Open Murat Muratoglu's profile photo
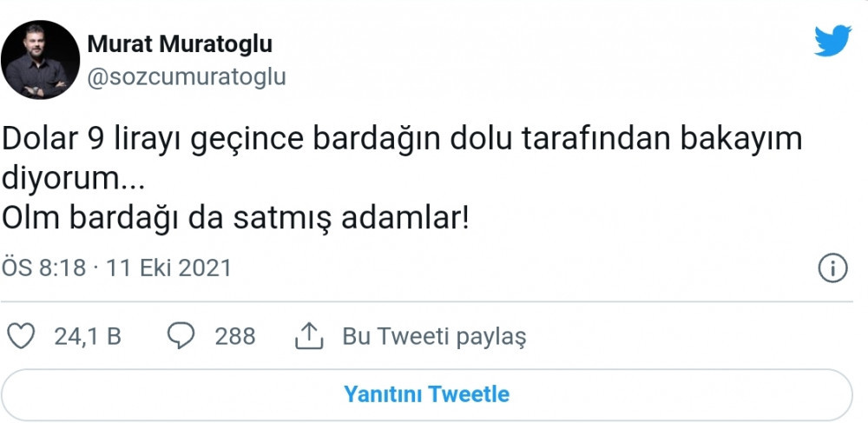The height and width of the screenshot is (423, 868). (x=41, y=60)
